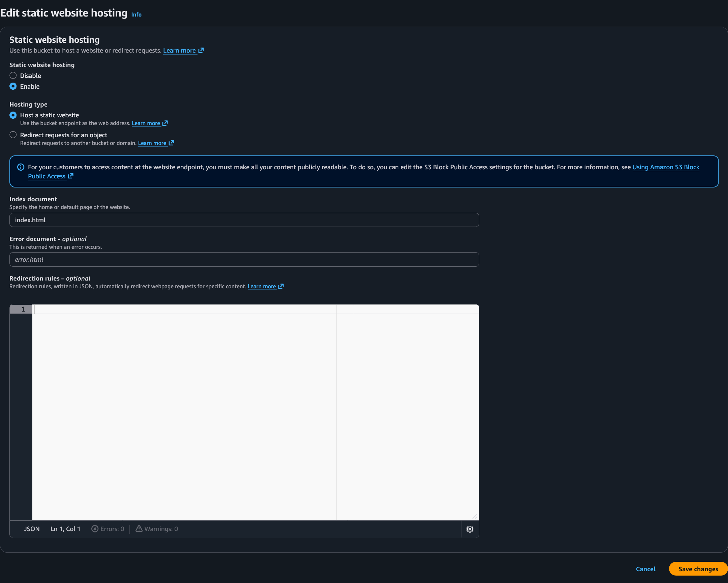The width and height of the screenshot is (728, 583).
Task: Open the code editor settings gear
Action: pyautogui.click(x=470, y=529)
